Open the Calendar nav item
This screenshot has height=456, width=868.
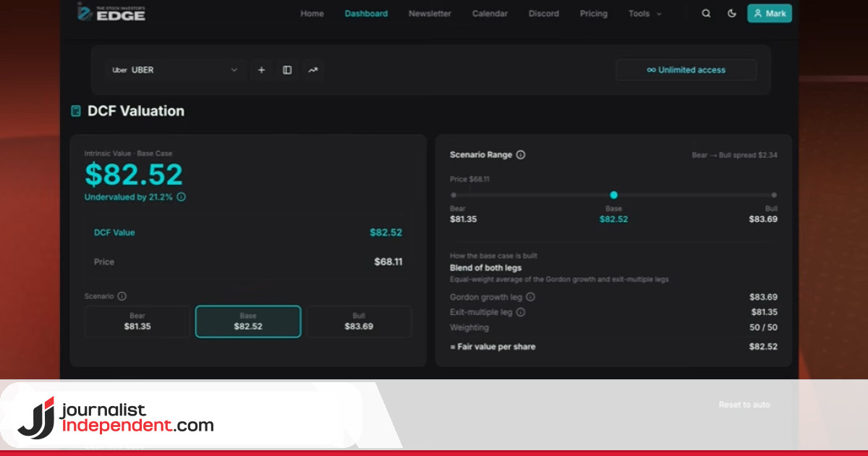[490, 14]
